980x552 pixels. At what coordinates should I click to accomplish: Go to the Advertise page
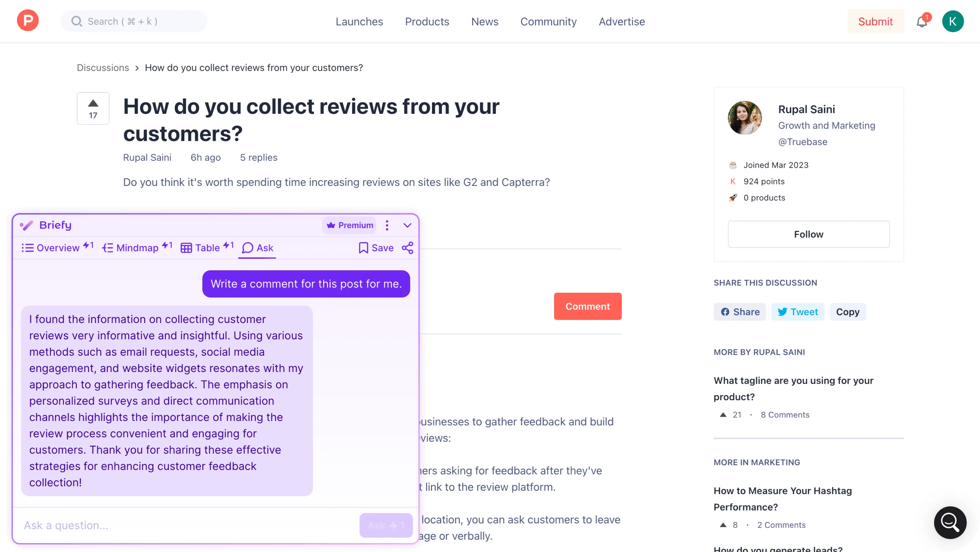(x=621, y=21)
